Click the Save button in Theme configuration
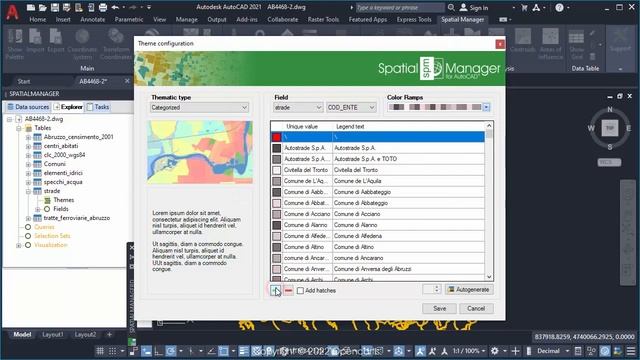 [439, 308]
